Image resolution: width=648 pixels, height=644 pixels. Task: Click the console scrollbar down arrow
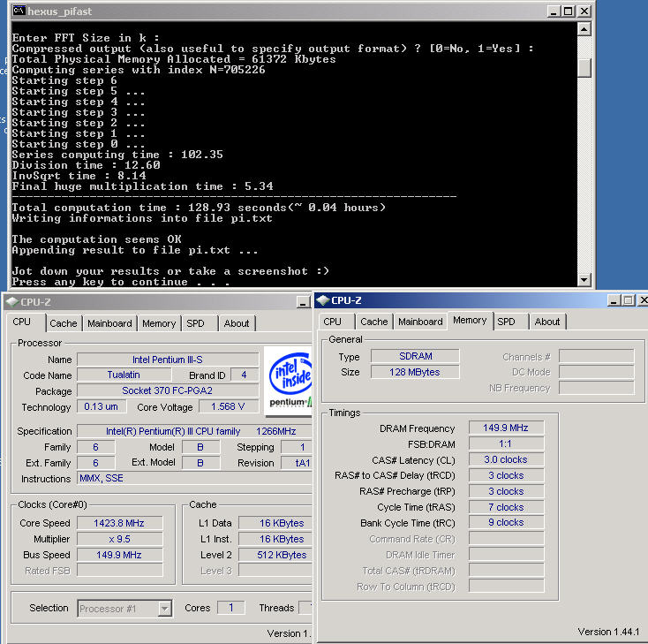click(584, 280)
